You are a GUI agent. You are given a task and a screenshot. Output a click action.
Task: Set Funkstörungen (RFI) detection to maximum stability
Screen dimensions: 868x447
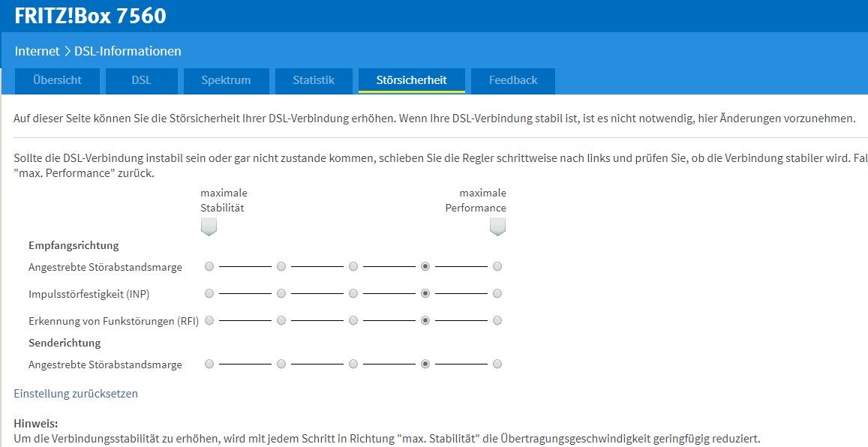click(209, 320)
